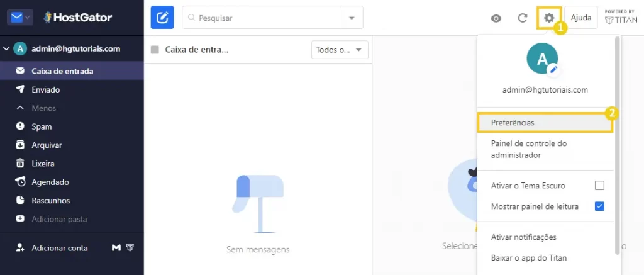Click the Titan icon beside Adicionar conta

[130, 248]
